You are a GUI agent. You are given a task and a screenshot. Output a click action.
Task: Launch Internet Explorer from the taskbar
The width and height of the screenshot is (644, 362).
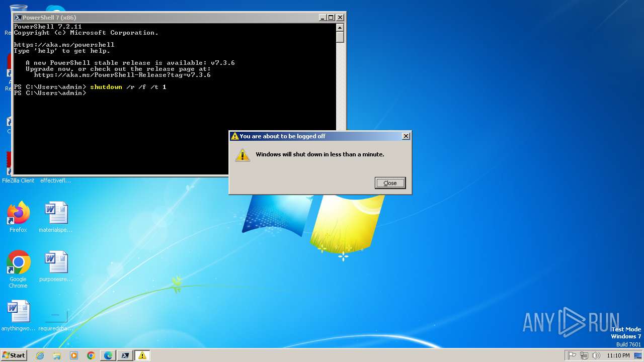pos(40,355)
